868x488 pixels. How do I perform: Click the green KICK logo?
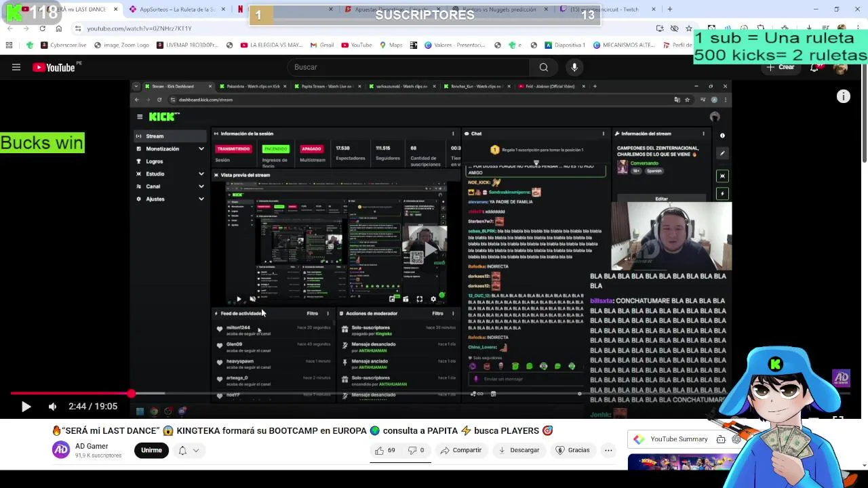(163, 117)
